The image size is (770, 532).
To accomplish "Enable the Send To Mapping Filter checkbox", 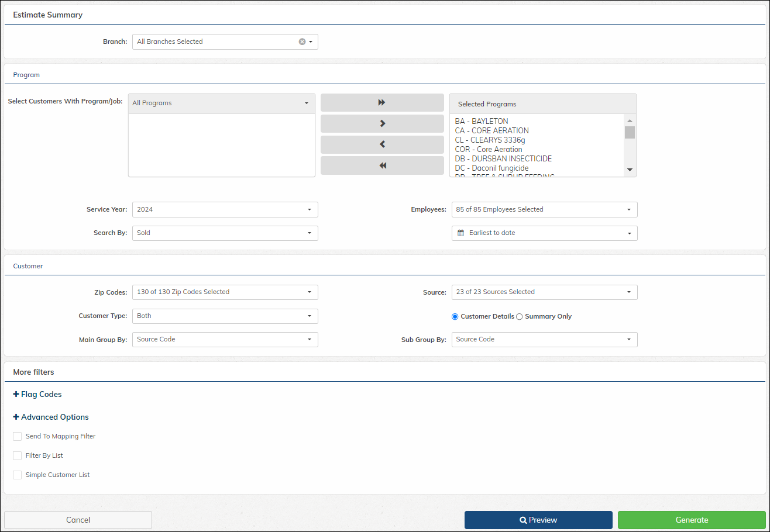I will point(18,436).
